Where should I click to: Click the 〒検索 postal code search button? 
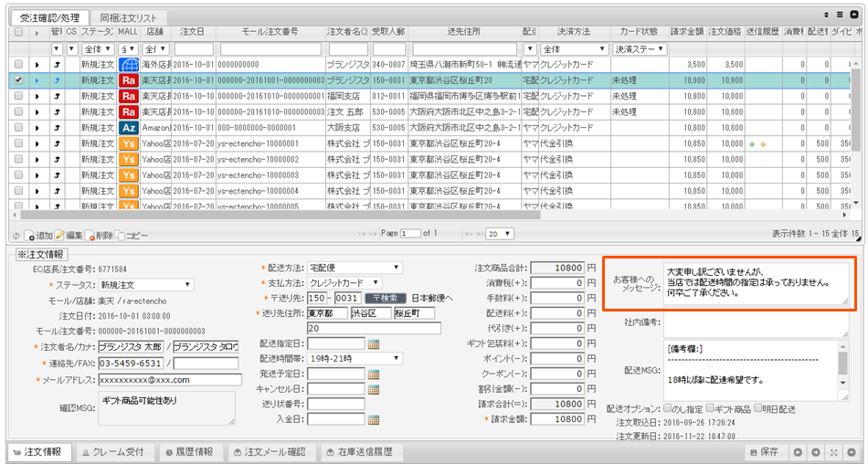point(385,298)
